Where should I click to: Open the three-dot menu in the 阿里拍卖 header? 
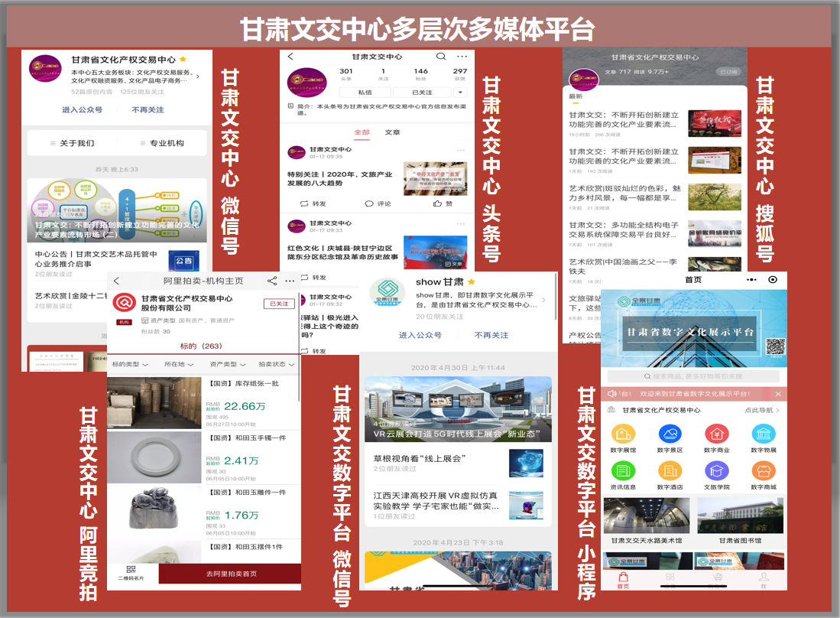[x=290, y=281]
